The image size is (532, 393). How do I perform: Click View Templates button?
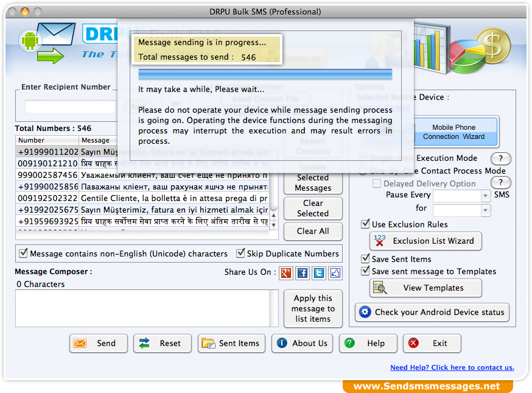(x=425, y=288)
